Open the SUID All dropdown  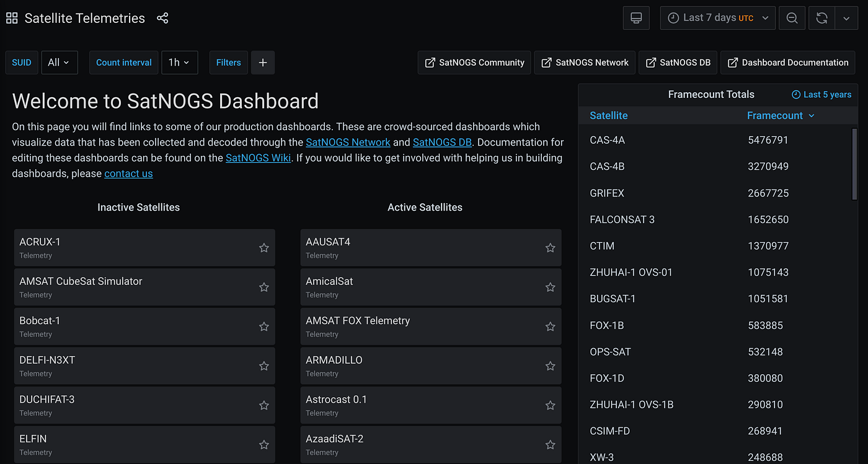pos(60,63)
